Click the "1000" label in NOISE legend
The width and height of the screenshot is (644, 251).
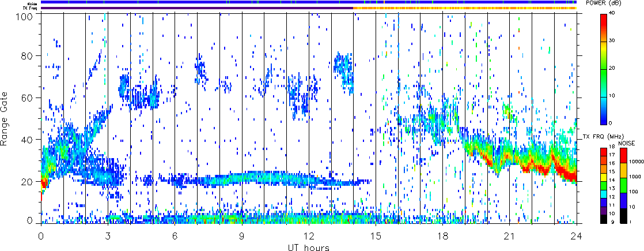pyautogui.click(x=635, y=177)
